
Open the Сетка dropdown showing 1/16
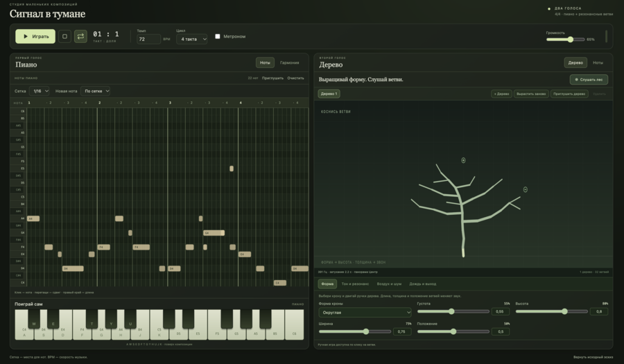40,91
